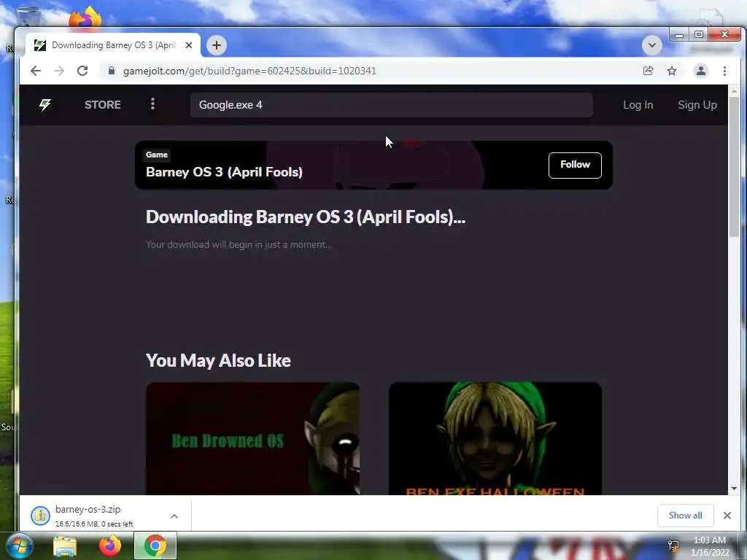This screenshot has width=747, height=560.
Task: Click scrollbar up arrow
Action: pos(734,90)
